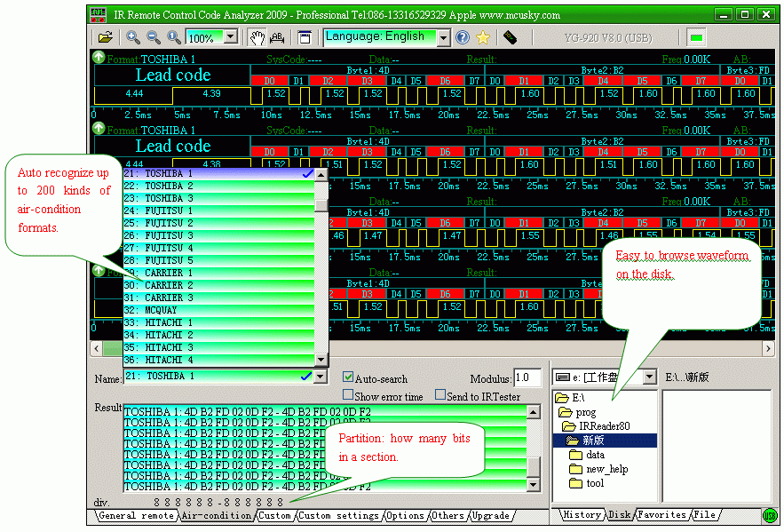The width and height of the screenshot is (784, 532).
Task: Select the hand pan tool
Action: click(x=257, y=37)
